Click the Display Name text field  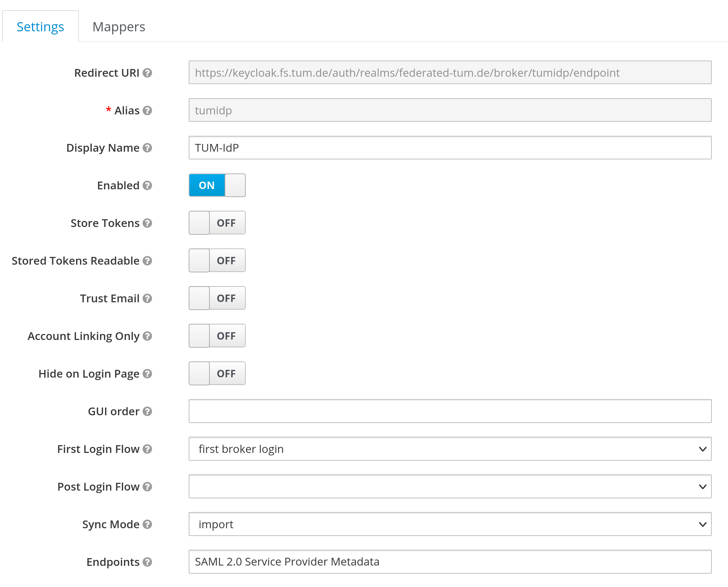click(450, 148)
